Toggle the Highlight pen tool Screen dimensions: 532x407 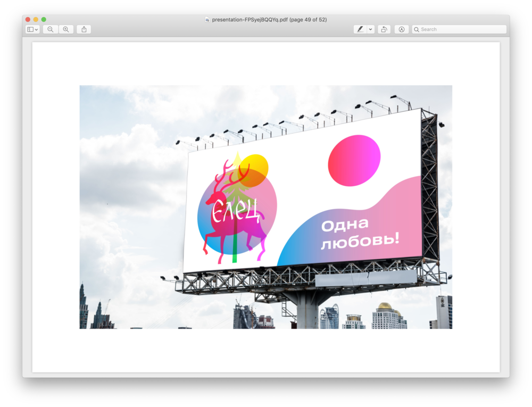[360, 29]
